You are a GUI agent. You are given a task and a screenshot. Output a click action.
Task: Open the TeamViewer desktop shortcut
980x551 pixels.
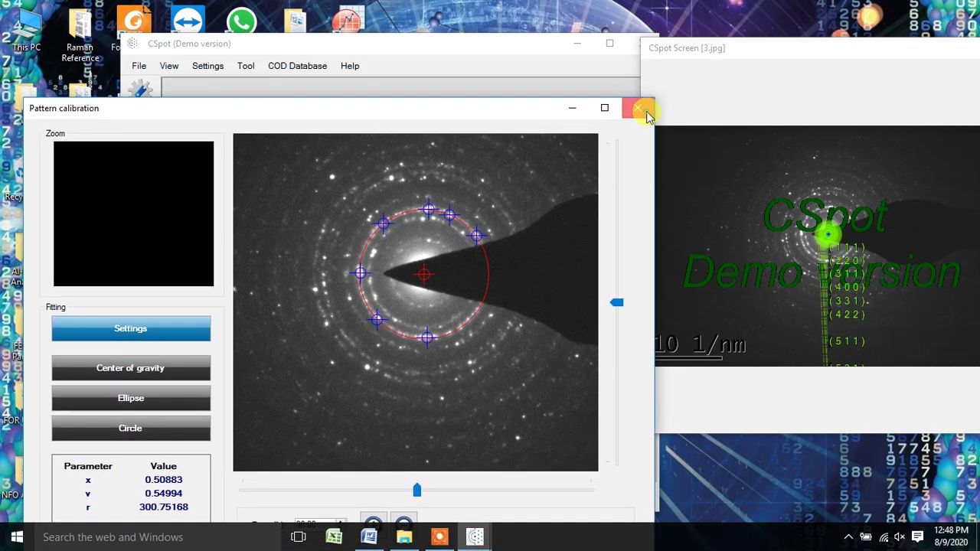coord(188,21)
